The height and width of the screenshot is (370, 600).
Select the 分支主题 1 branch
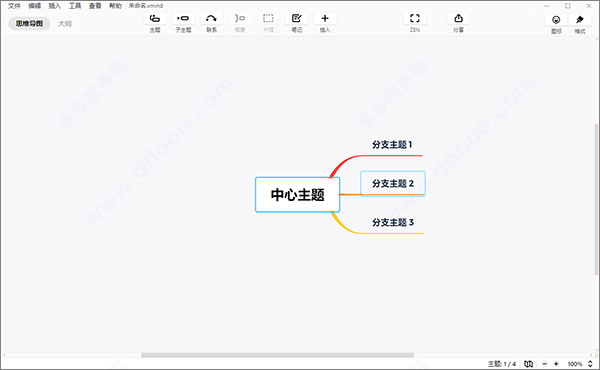(392, 145)
